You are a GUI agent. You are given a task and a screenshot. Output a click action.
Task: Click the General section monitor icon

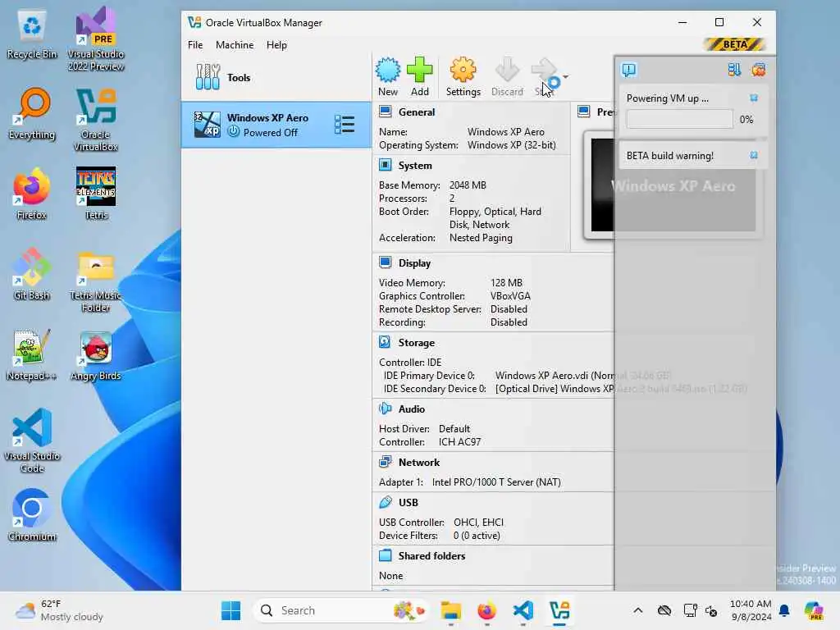coord(386,112)
